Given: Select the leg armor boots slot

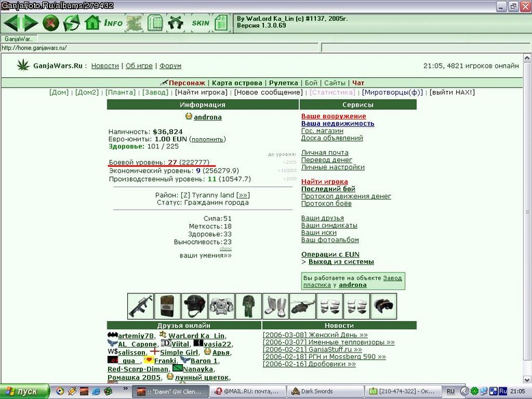Looking at the screenshot, I should pos(276,307).
